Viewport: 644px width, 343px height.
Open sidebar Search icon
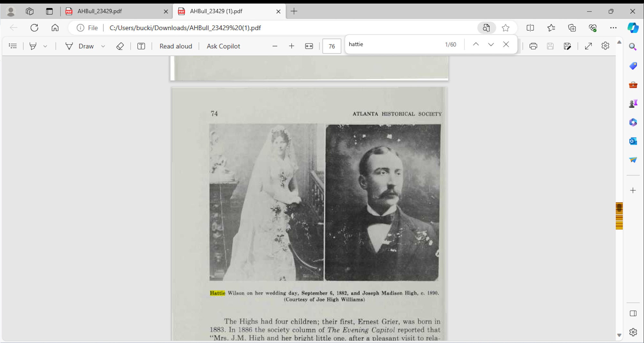coord(633,47)
